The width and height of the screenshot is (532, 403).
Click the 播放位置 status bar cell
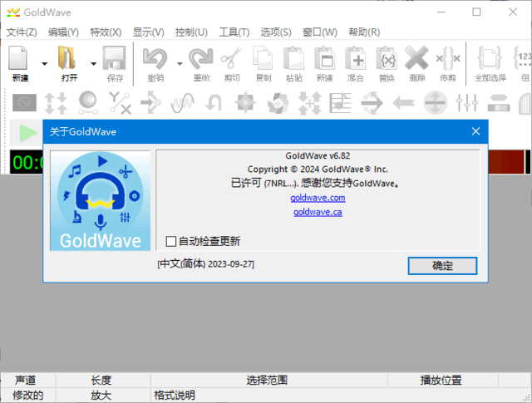click(x=441, y=381)
